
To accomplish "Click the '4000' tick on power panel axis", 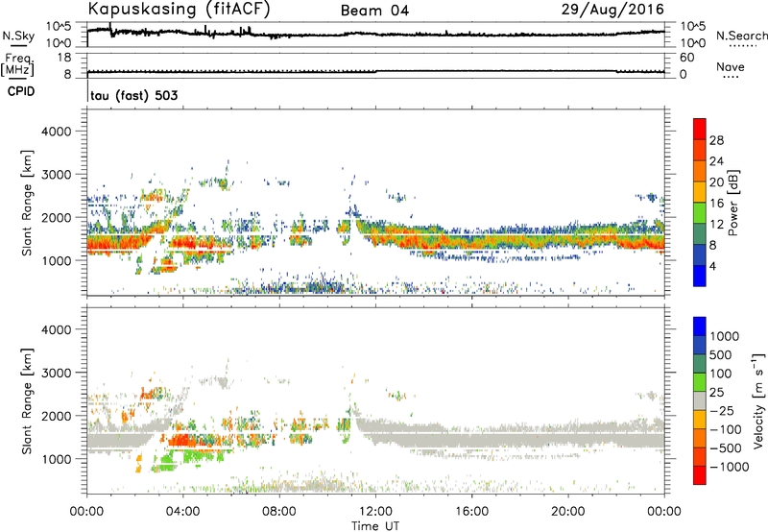I will pyautogui.click(x=56, y=132).
